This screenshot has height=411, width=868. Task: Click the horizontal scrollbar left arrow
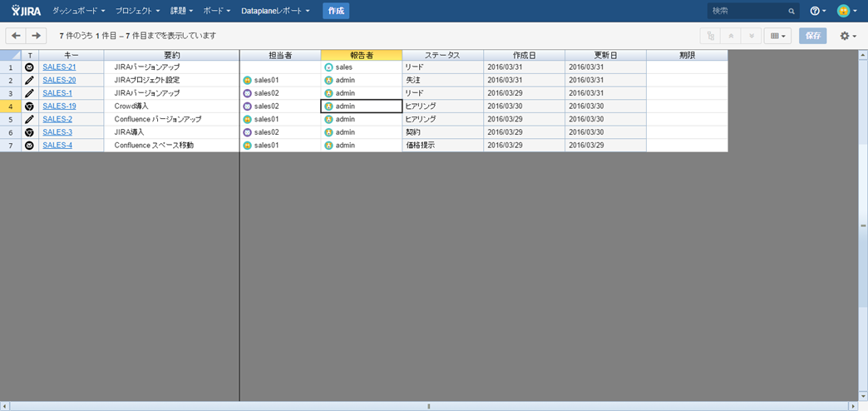(5, 406)
